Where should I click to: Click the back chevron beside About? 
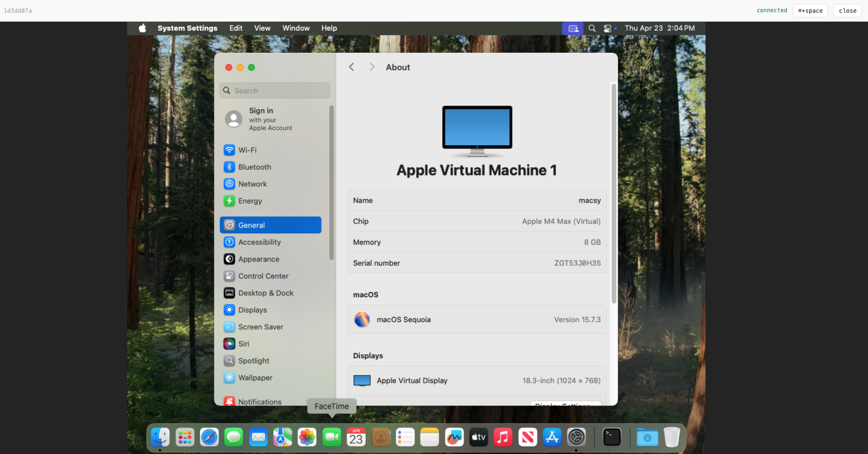tap(351, 67)
